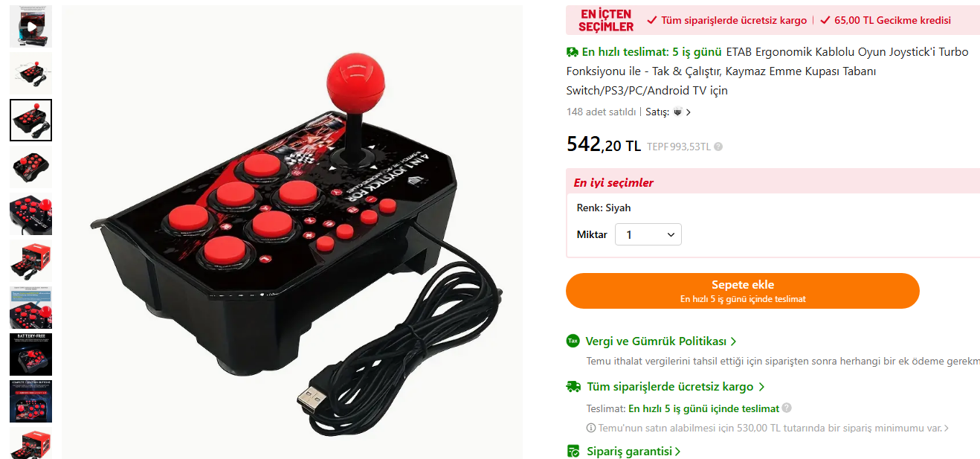Click the green delivery truck icon by fastest delivery
Image resolution: width=980 pixels, height=459 pixels.
click(x=572, y=52)
